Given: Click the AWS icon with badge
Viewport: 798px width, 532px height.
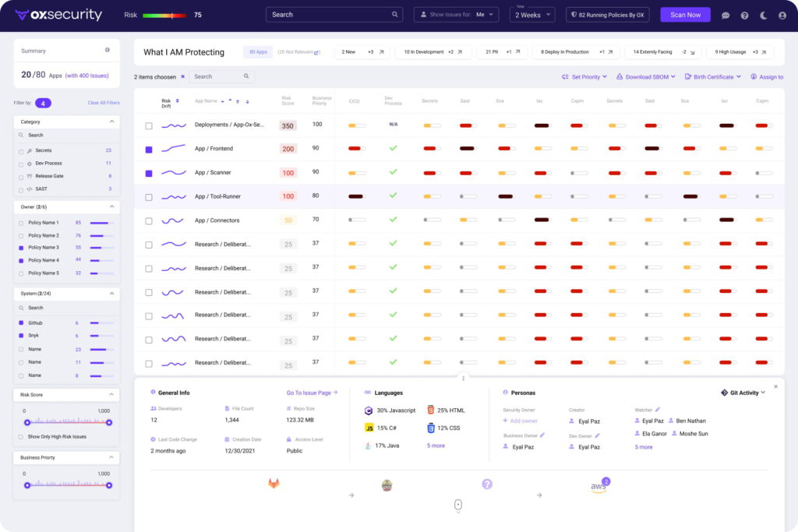Looking at the screenshot, I should click(598, 486).
